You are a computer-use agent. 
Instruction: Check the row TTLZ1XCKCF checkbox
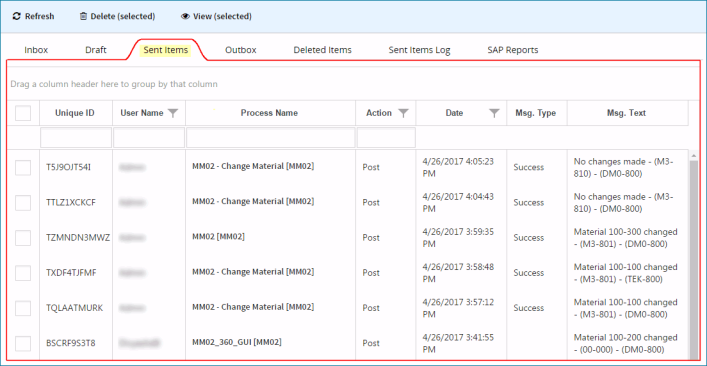pyautogui.click(x=23, y=202)
